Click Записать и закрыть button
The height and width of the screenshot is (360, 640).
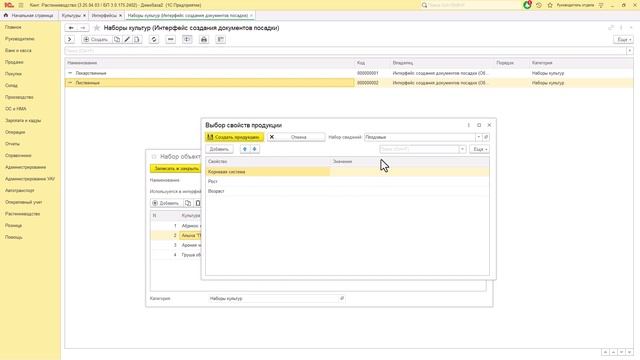pos(176,168)
